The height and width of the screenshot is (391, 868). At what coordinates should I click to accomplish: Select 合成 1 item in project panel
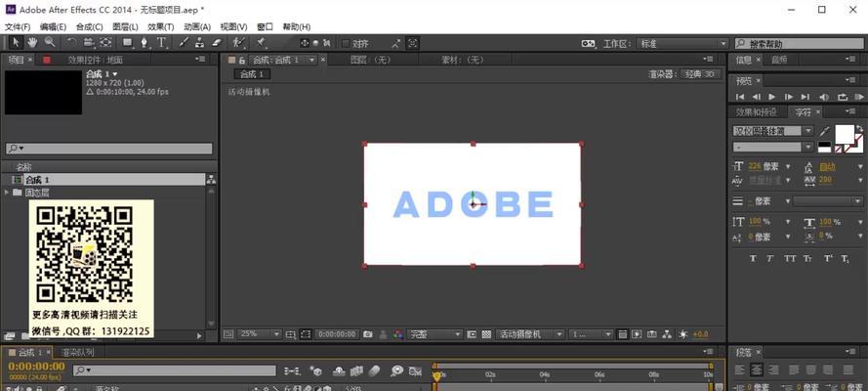(107, 180)
